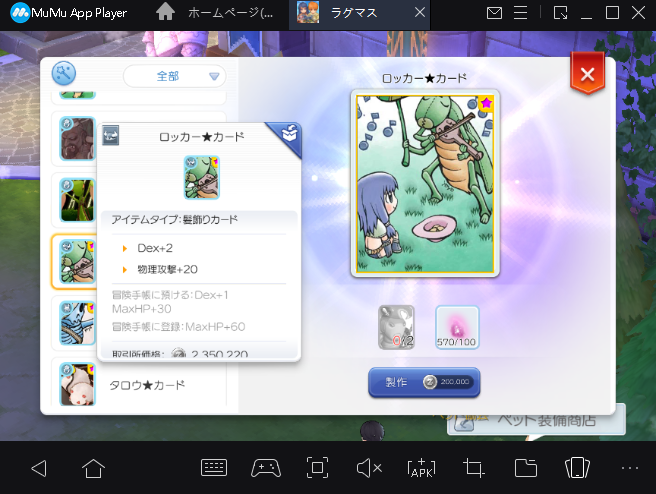Screen dimensions: 656x494
Task: Click the 物理攻撃+20 stat line
Action: [167, 269]
